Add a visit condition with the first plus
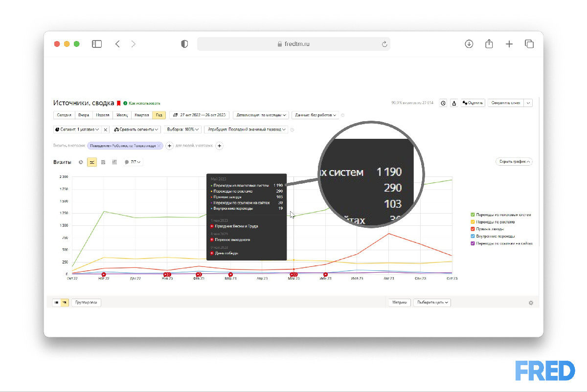 pyautogui.click(x=169, y=146)
